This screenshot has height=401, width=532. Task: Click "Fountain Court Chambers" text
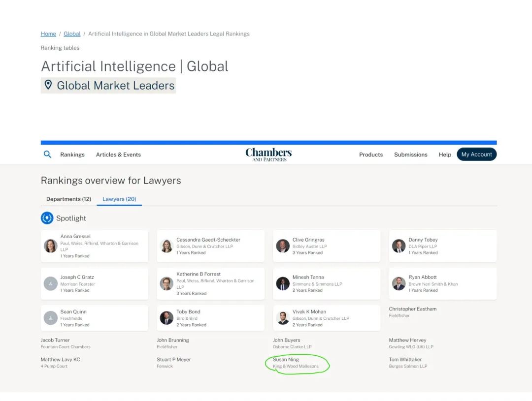click(66, 347)
